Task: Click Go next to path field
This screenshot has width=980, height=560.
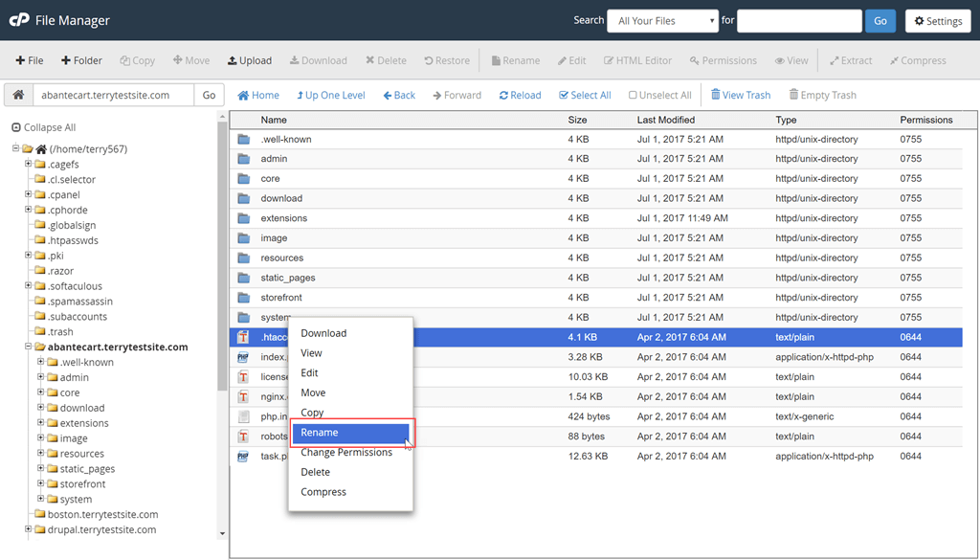Action: coord(209,95)
